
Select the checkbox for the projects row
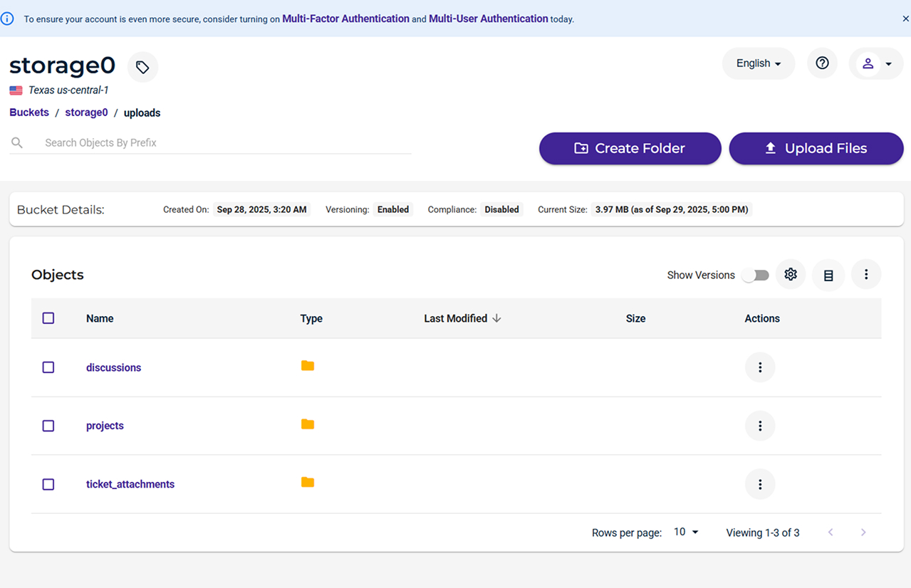[x=48, y=425]
